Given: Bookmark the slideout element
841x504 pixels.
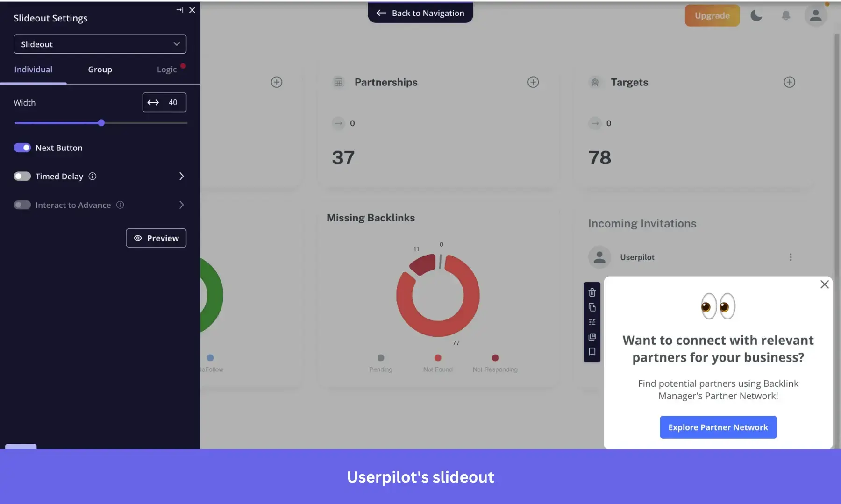Looking at the screenshot, I should point(592,352).
